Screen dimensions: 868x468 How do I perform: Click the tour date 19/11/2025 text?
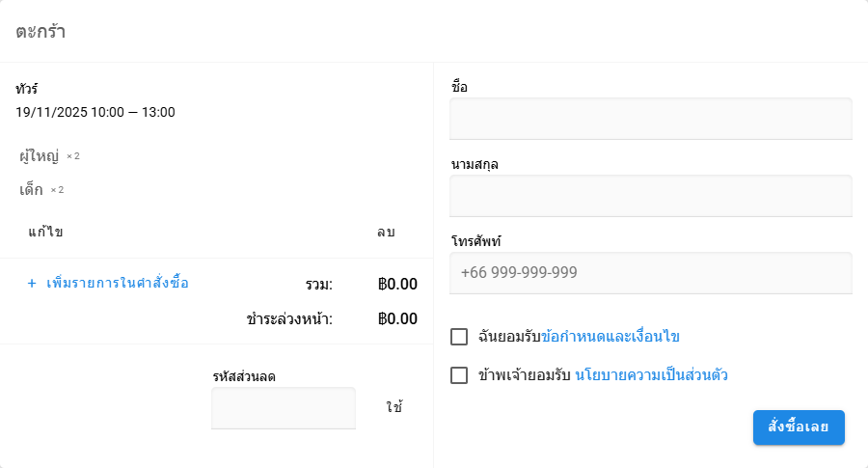(x=95, y=112)
